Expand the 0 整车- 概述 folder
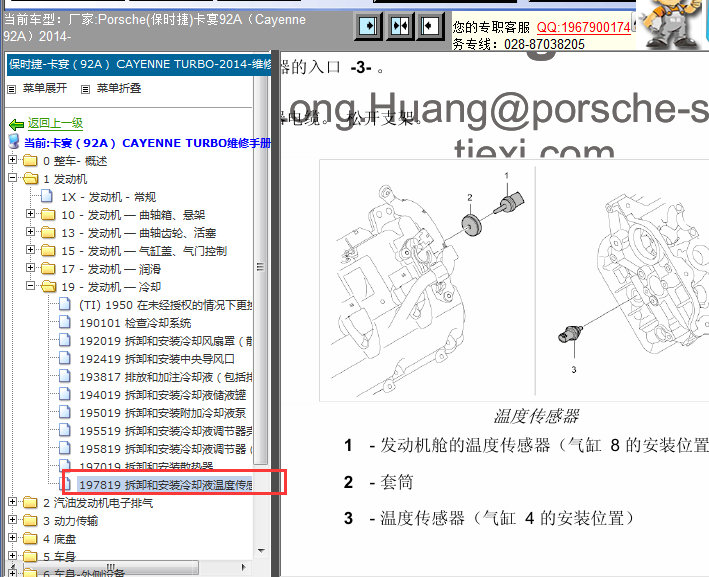Image resolution: width=709 pixels, height=577 pixels. pos(12,160)
